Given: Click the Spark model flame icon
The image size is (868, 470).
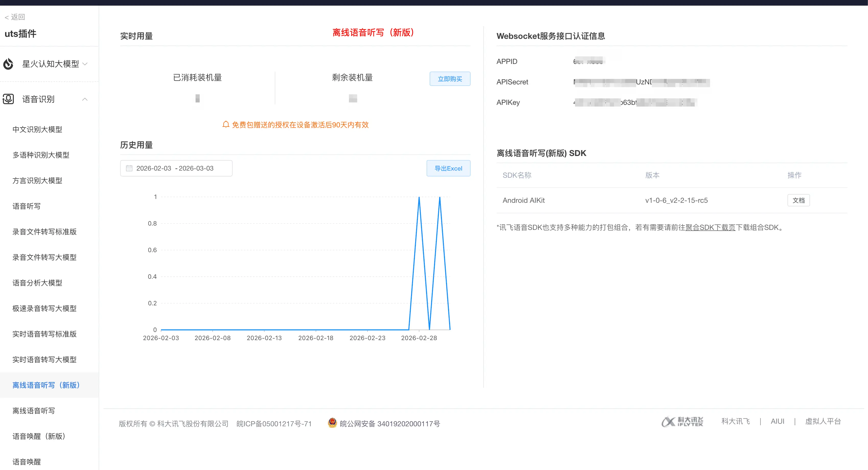Looking at the screenshot, I should (x=8, y=64).
